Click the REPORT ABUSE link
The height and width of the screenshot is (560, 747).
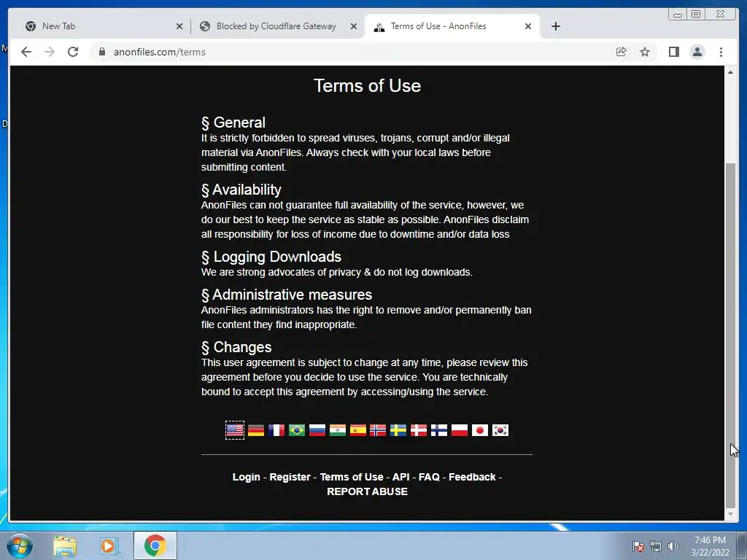[368, 491]
